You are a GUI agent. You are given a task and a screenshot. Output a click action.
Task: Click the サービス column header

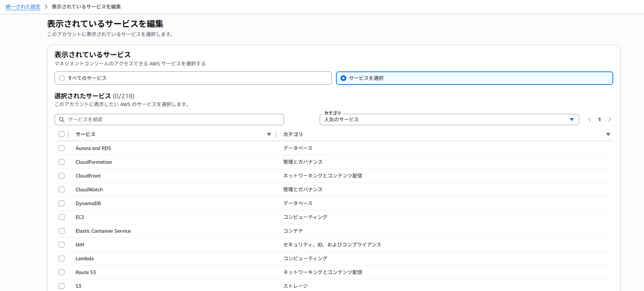click(x=85, y=134)
